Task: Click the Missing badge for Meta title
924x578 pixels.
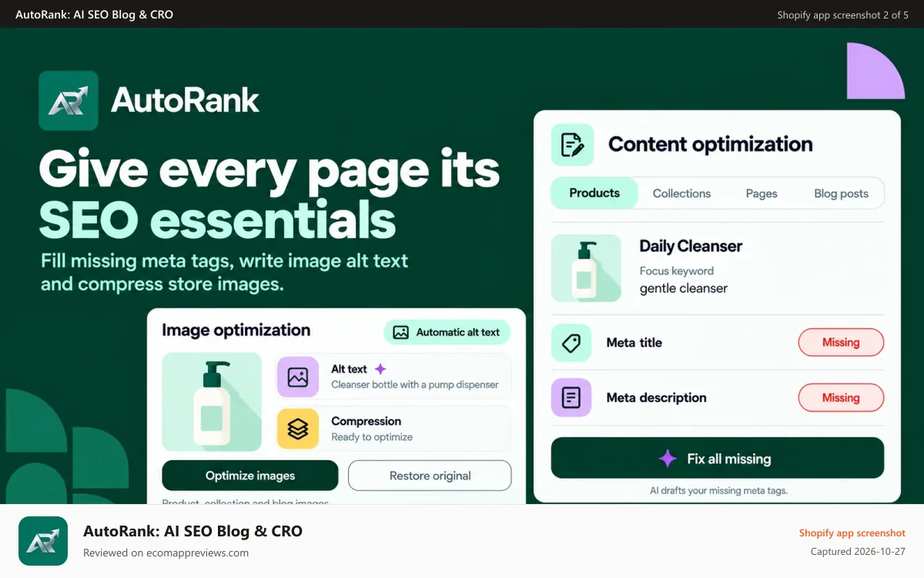Action: tap(841, 343)
